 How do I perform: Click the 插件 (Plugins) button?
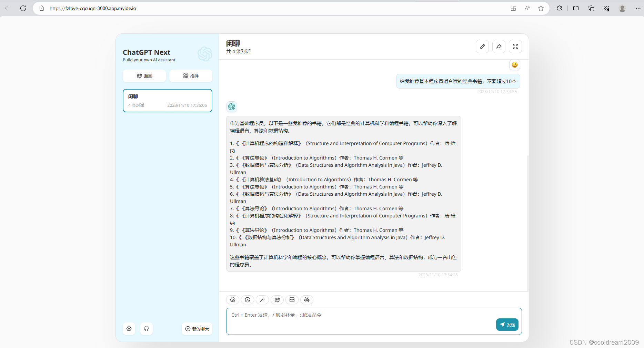(191, 76)
